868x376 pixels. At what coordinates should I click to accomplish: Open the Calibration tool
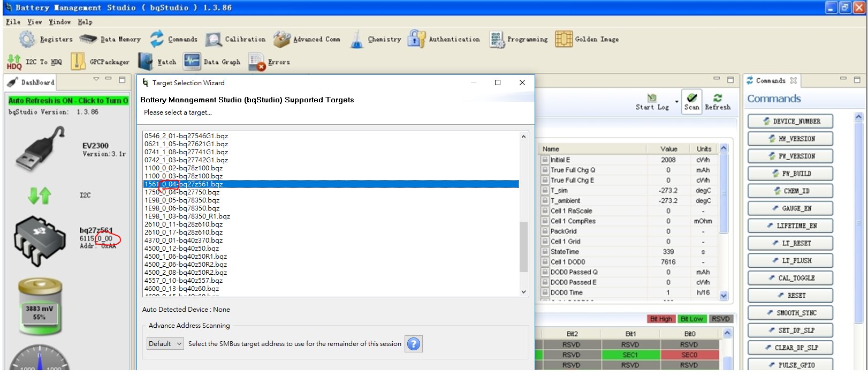pyautogui.click(x=236, y=39)
